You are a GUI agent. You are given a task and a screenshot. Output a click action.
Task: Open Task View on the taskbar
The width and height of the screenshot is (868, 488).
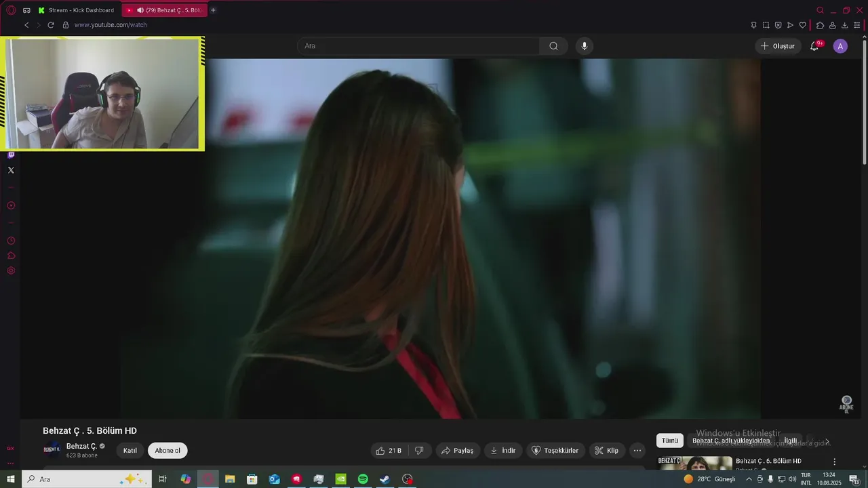(163, 479)
